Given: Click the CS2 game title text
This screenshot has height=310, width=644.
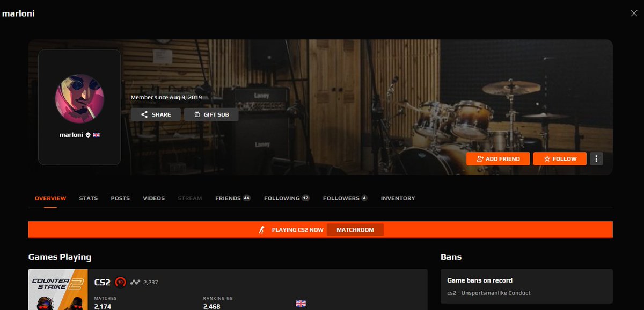Looking at the screenshot, I should click(103, 282).
